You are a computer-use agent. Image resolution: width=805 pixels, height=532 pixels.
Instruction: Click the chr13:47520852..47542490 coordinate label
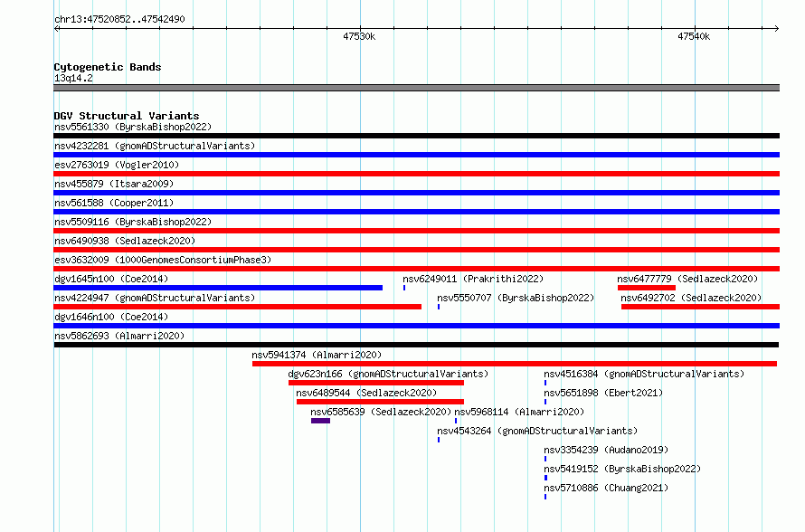[119, 19]
